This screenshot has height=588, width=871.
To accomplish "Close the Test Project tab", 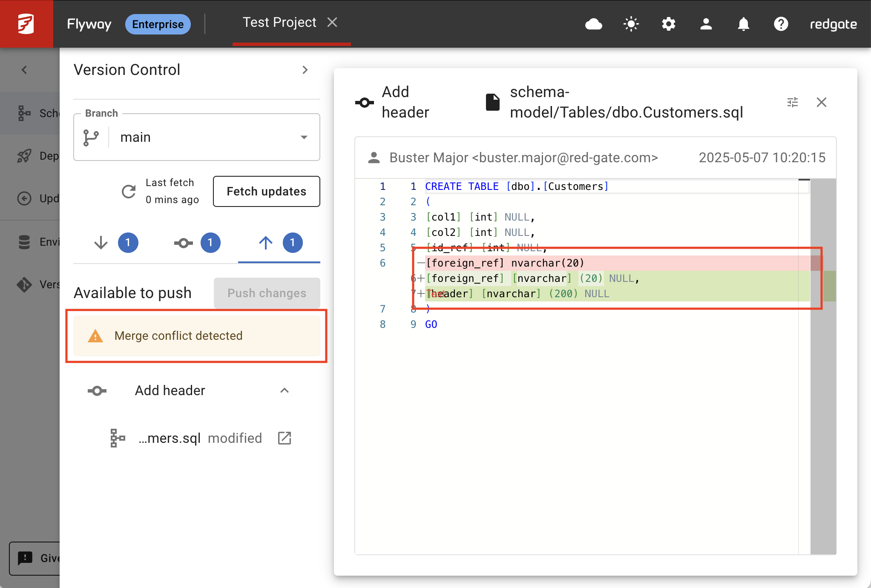I will (332, 22).
